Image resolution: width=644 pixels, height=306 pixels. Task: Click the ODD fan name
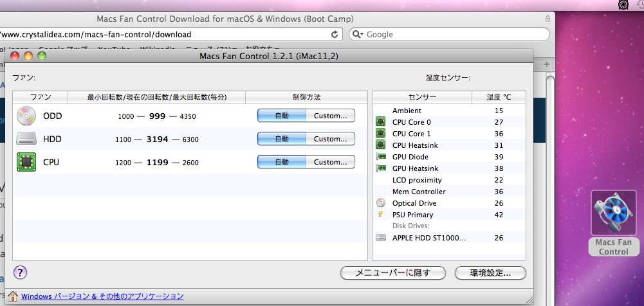tap(53, 116)
